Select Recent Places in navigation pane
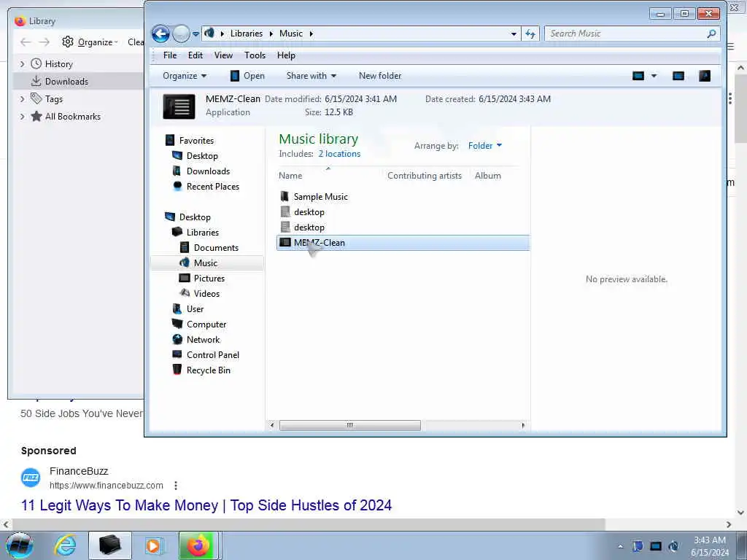This screenshot has width=747, height=560. click(x=212, y=186)
